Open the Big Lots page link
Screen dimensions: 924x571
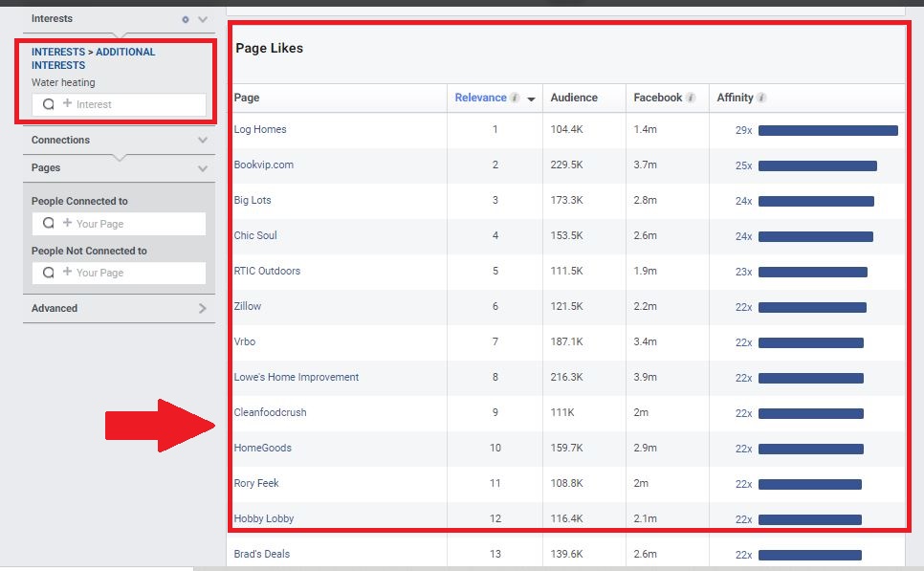coord(253,200)
